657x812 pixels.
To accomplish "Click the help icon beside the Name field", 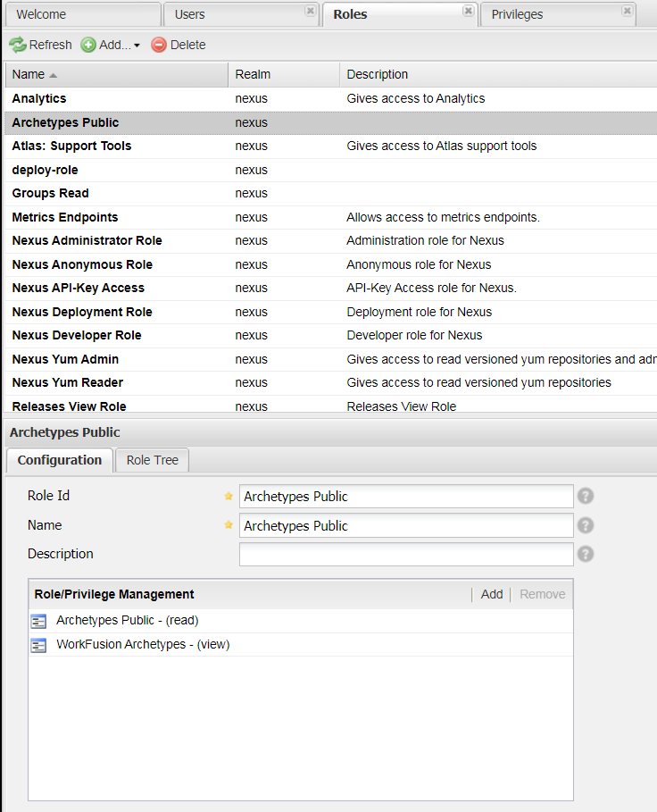I will pyautogui.click(x=586, y=525).
